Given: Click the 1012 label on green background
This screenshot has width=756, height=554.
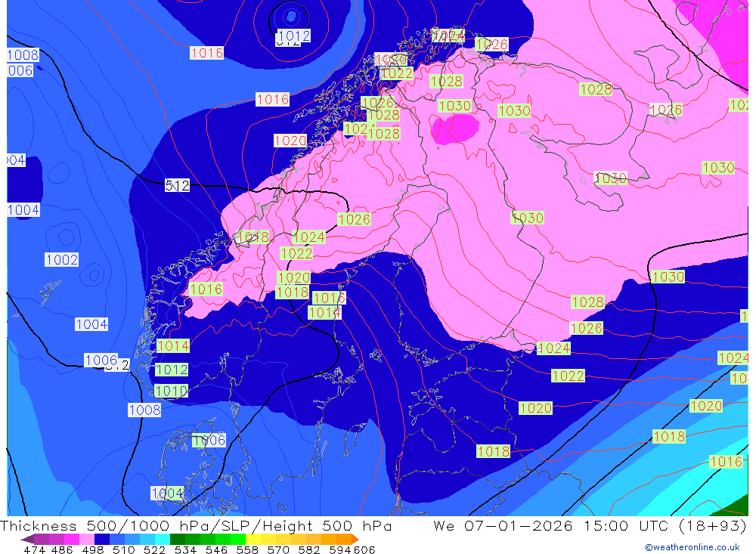Looking at the screenshot, I should 171,370.
